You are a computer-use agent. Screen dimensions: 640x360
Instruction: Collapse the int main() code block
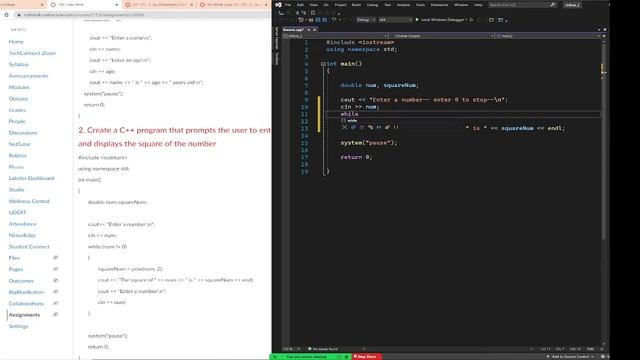click(323, 64)
